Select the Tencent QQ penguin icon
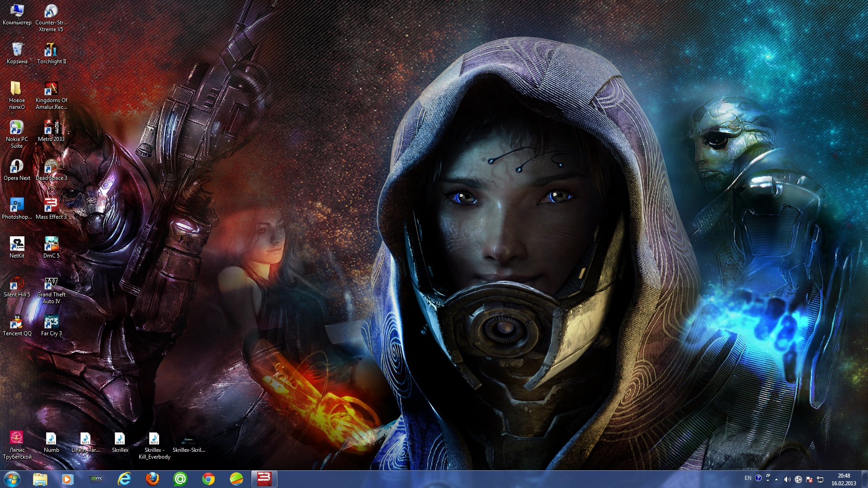 tap(17, 322)
